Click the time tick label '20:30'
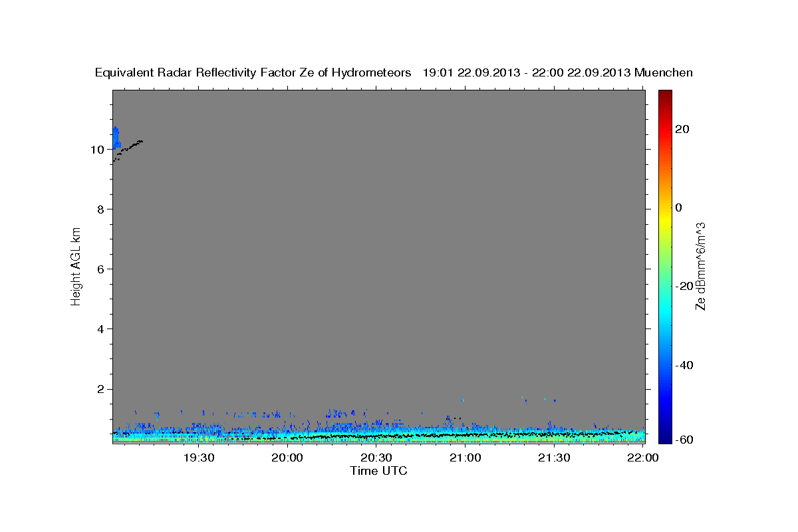798x532 pixels. [x=376, y=458]
